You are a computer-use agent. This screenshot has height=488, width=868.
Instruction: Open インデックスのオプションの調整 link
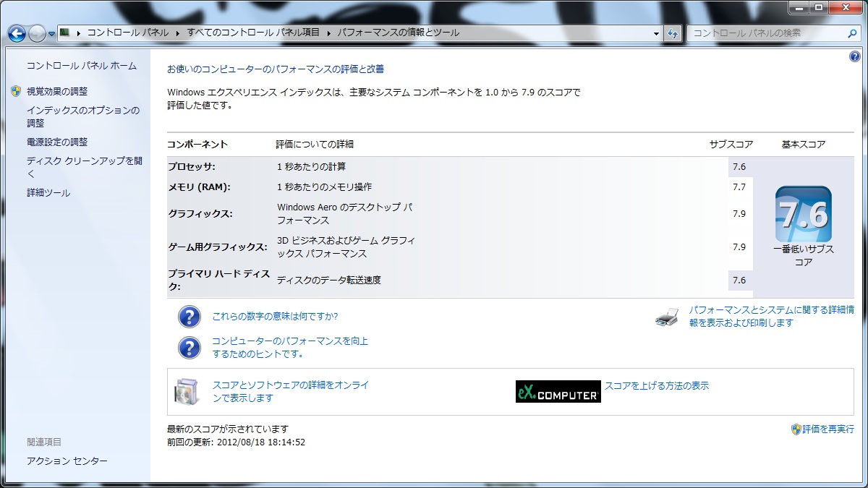pyautogui.click(x=83, y=116)
